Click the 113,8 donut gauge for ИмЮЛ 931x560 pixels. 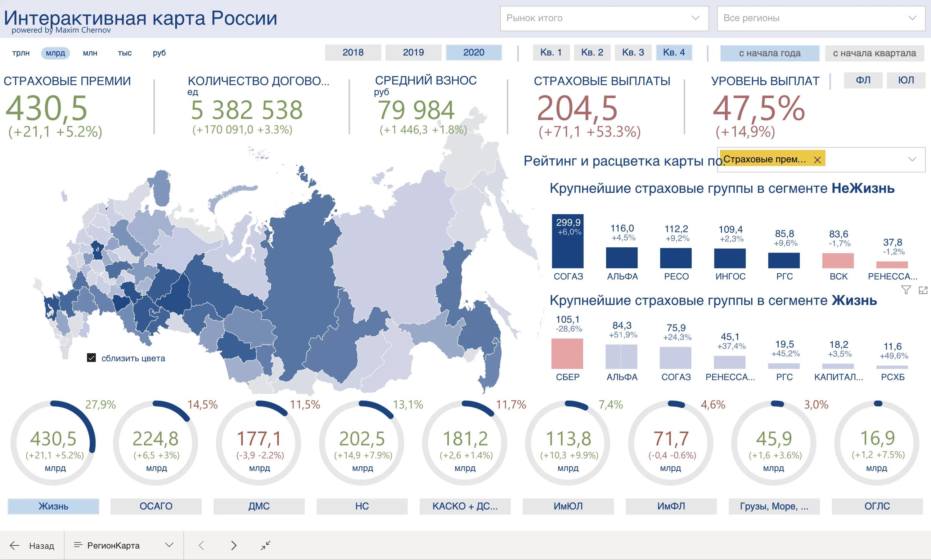point(568,443)
